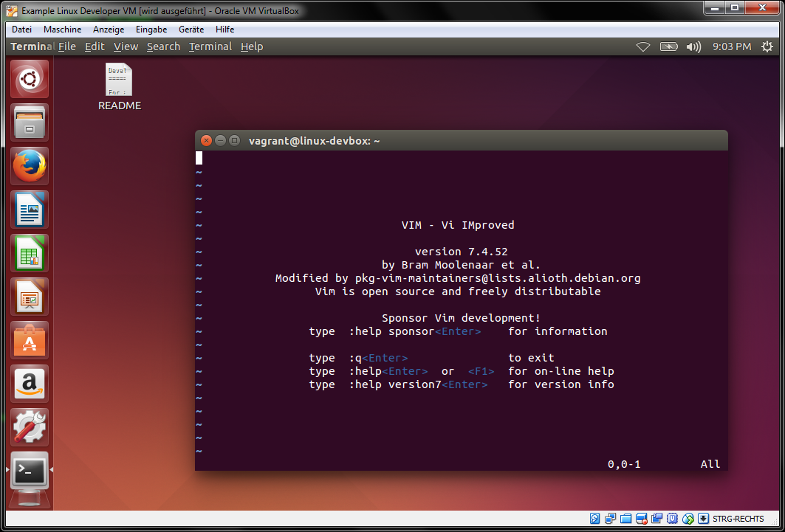Launch LibreOffice Calc
The height and width of the screenshot is (532, 785).
pyautogui.click(x=27, y=253)
